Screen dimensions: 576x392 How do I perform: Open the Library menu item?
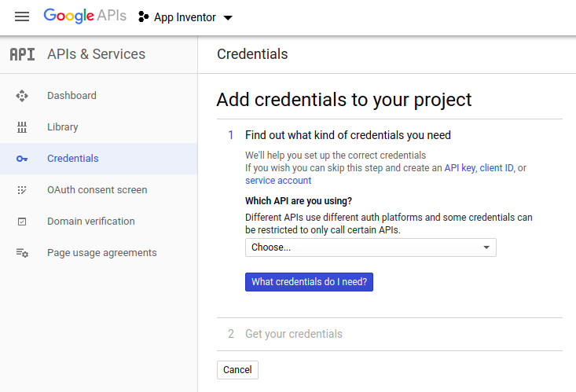62,127
